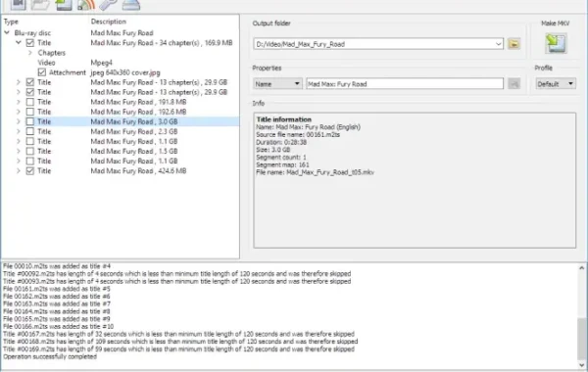Image resolution: width=588 pixels, height=372 pixels.
Task: Click the Mad Max: Fury Road name field
Action: [405, 83]
